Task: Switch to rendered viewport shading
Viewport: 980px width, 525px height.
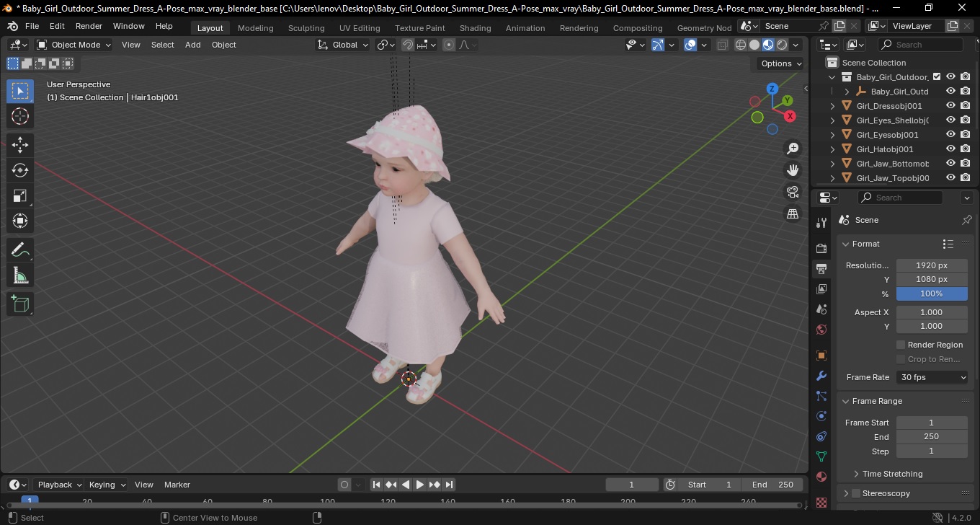Action: [782, 45]
